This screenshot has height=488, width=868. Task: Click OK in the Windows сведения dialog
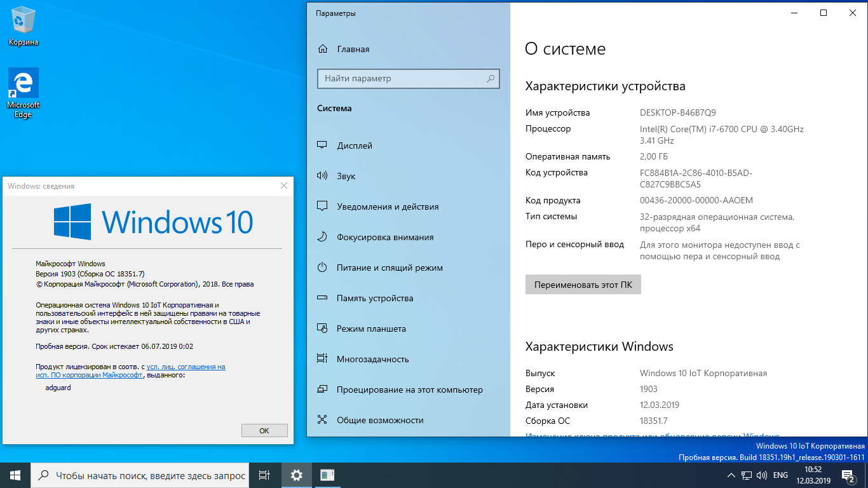pyautogui.click(x=264, y=430)
